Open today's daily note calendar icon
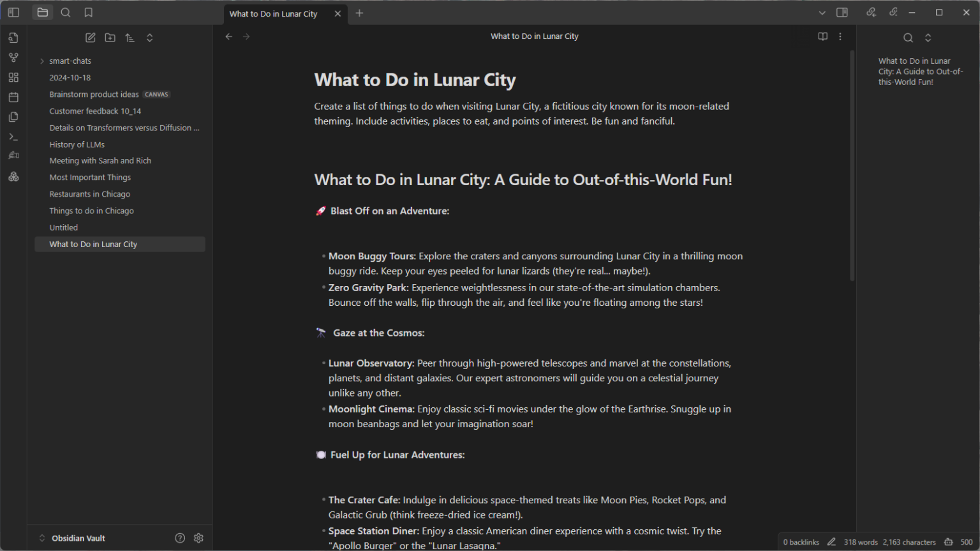 pyautogui.click(x=13, y=97)
